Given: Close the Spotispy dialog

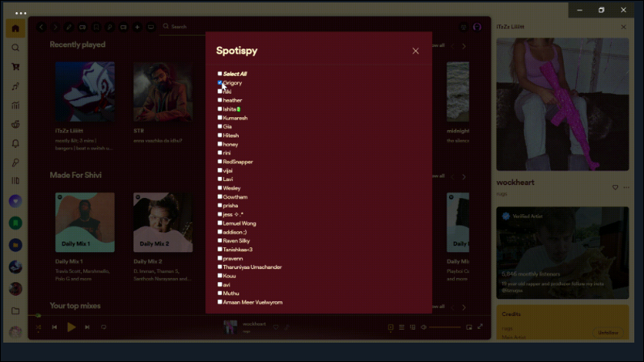Looking at the screenshot, I should [415, 51].
